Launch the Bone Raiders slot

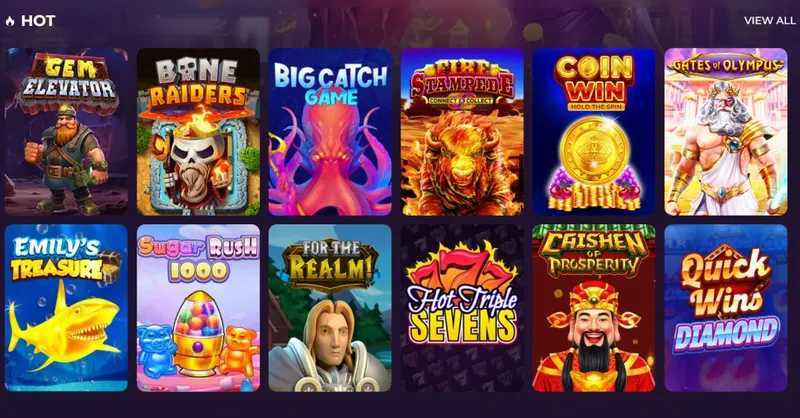(198, 132)
